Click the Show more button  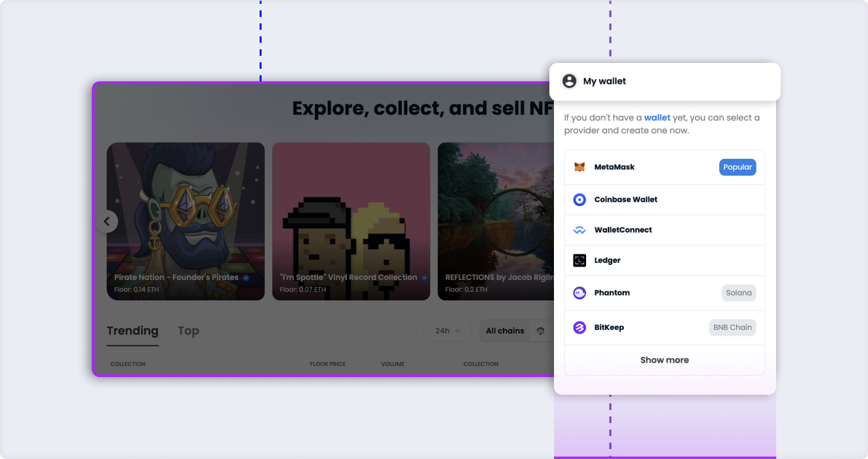pyautogui.click(x=665, y=360)
